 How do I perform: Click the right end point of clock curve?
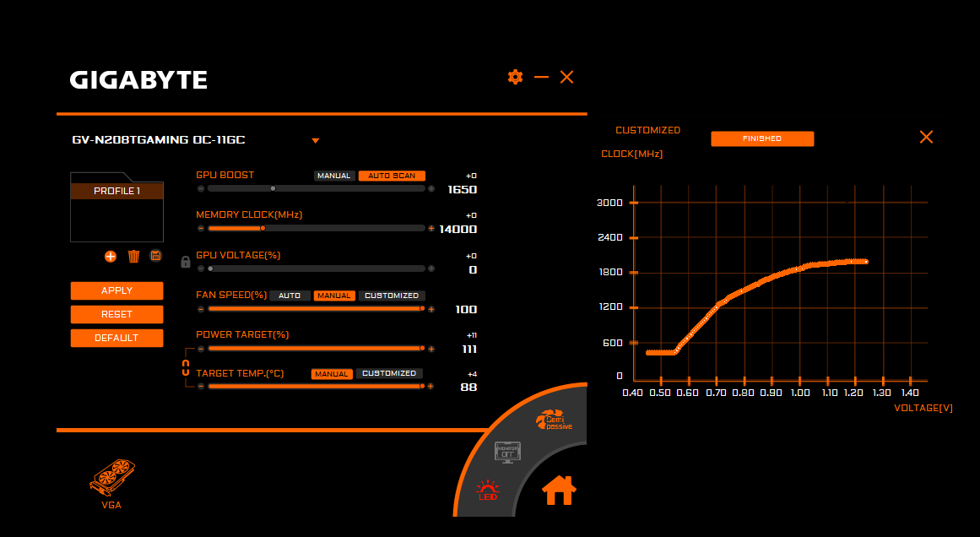pos(866,261)
